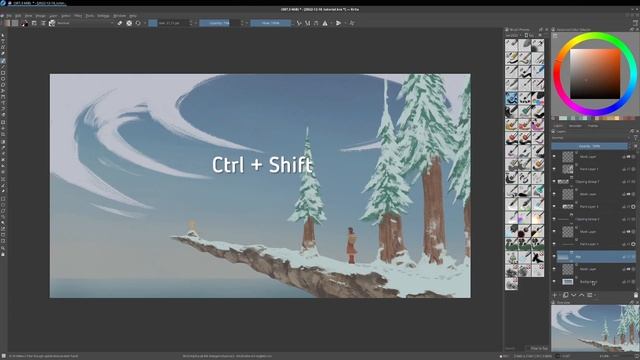This screenshot has width=640, height=360.
Task: Open the Edit menu
Action: [x=18, y=16]
